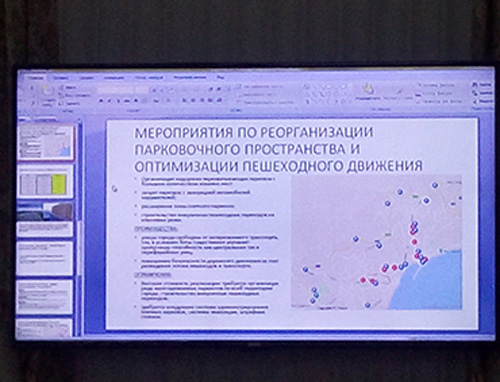Click the Paste clipboard icon
500x382 pixels.
pos(32,90)
